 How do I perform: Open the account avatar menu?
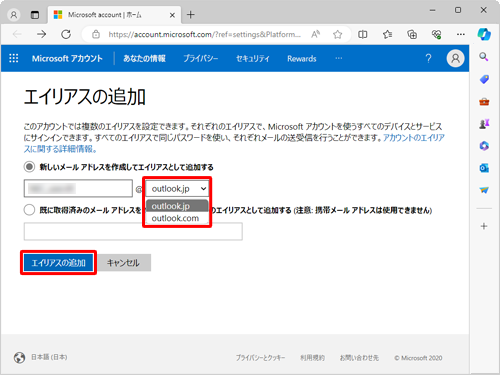click(x=455, y=59)
